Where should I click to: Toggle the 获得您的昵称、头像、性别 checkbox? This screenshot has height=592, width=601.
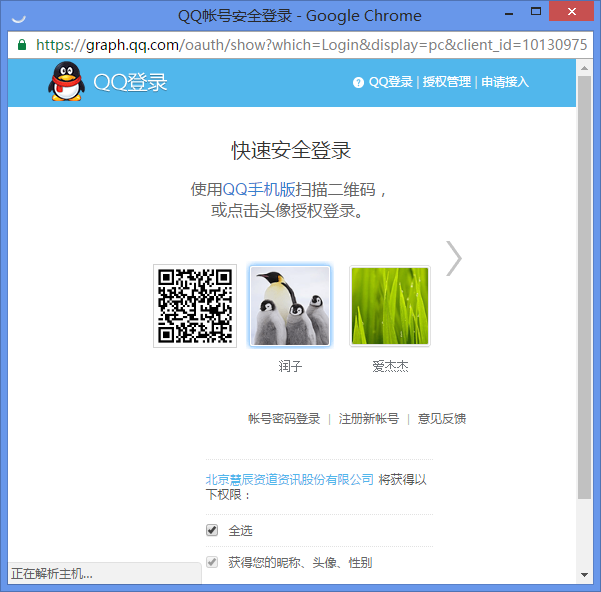point(212,562)
